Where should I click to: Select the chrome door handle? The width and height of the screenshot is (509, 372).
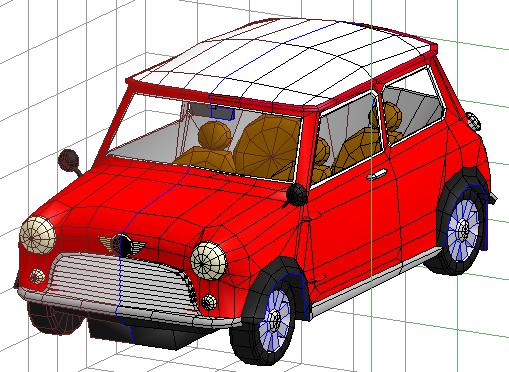[377, 174]
